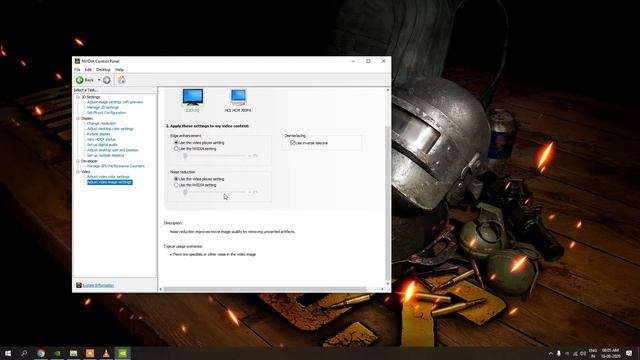The height and width of the screenshot is (360, 640).
Task: Go to the Home page icon
Action: pyautogui.click(x=122, y=80)
